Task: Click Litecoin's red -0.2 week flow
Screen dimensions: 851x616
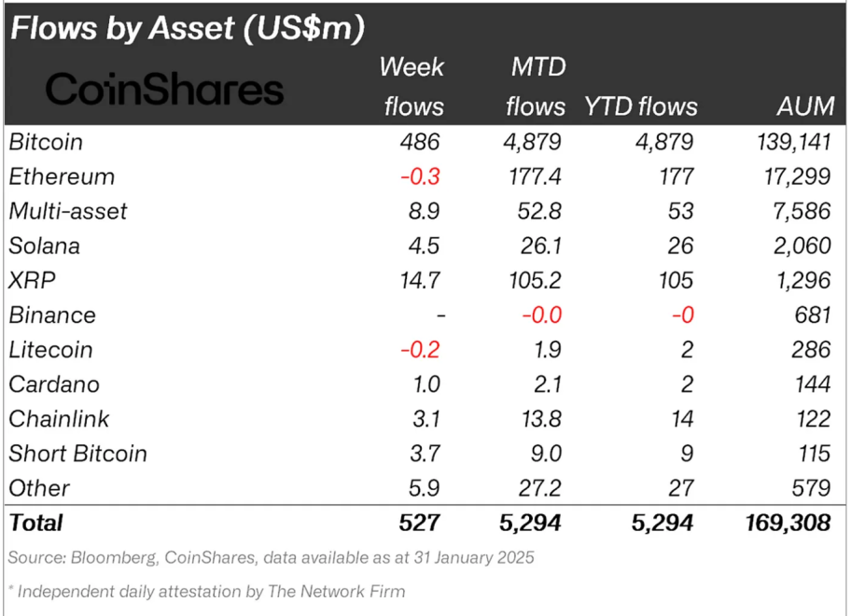Action: click(x=420, y=349)
